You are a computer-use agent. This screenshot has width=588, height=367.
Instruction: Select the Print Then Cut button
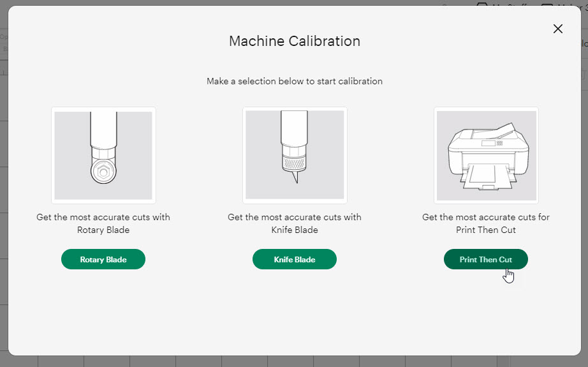pos(485,259)
